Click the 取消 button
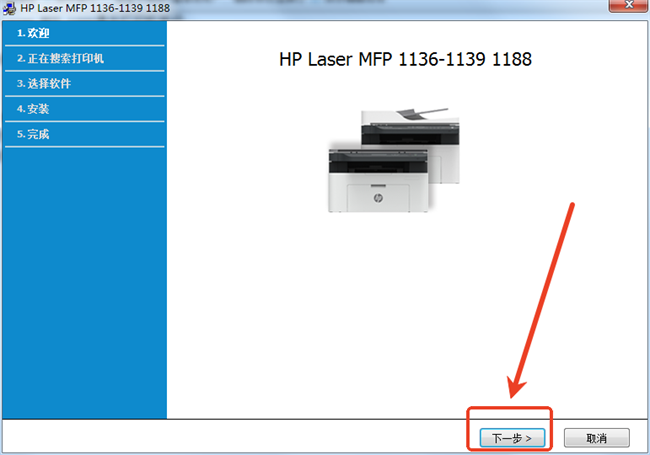The height and width of the screenshot is (455, 650). tap(597, 438)
